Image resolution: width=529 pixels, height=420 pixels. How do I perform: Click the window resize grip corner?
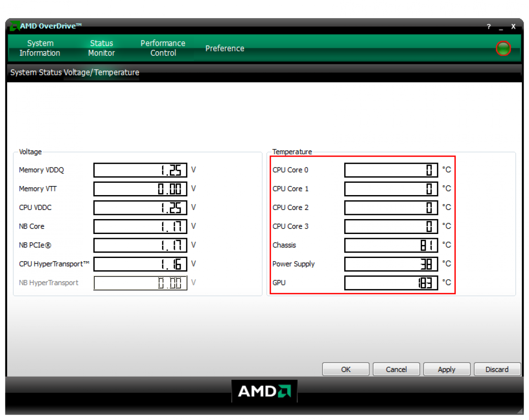click(x=519, y=411)
